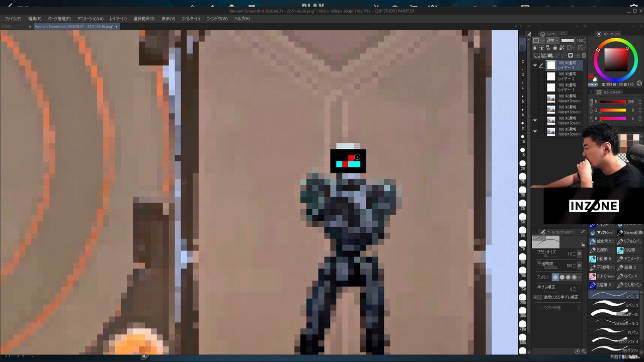This screenshot has width=644, height=362.
Task: Show the hidden レイヤー 1 layer
Action: pyautogui.click(x=535, y=87)
